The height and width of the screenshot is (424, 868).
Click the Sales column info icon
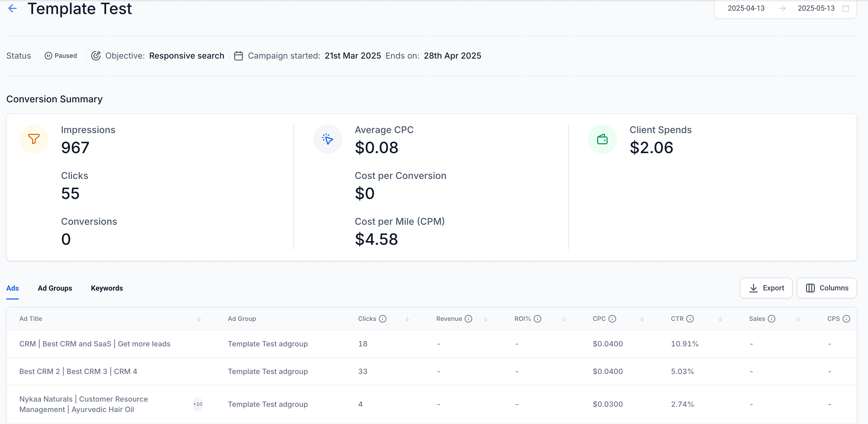point(771,319)
